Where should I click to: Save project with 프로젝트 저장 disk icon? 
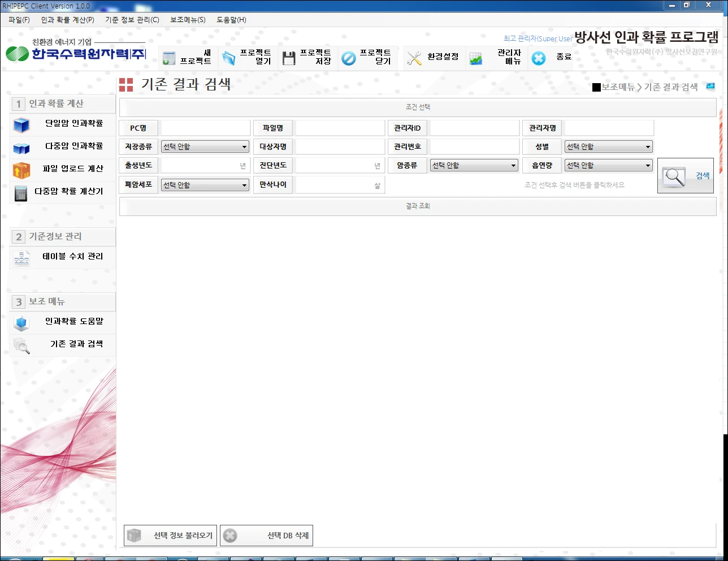(x=289, y=58)
